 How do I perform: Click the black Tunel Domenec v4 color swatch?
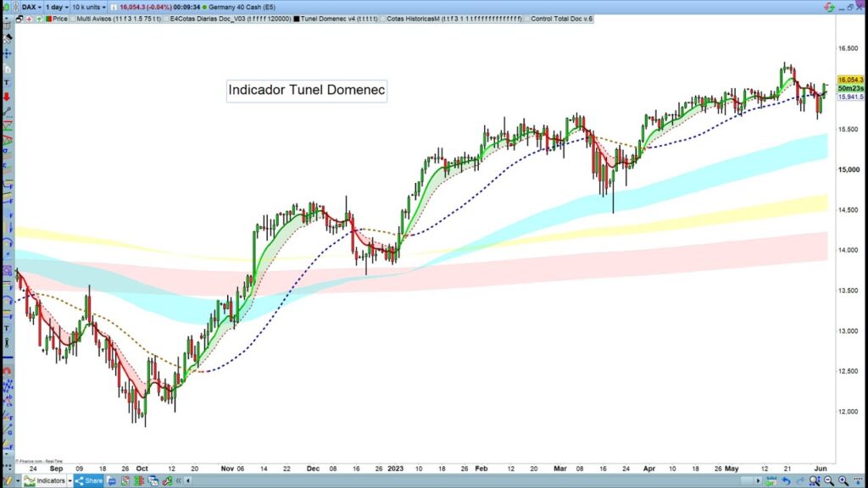(295, 18)
